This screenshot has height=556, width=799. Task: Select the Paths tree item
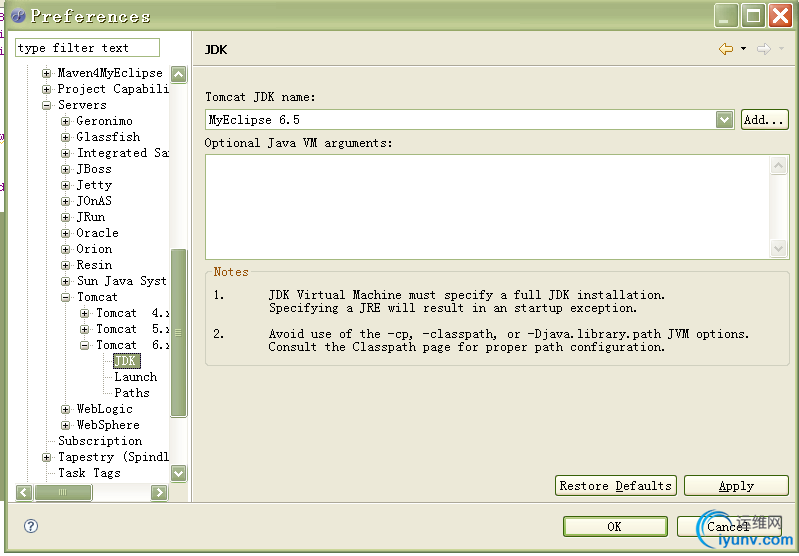tap(132, 393)
